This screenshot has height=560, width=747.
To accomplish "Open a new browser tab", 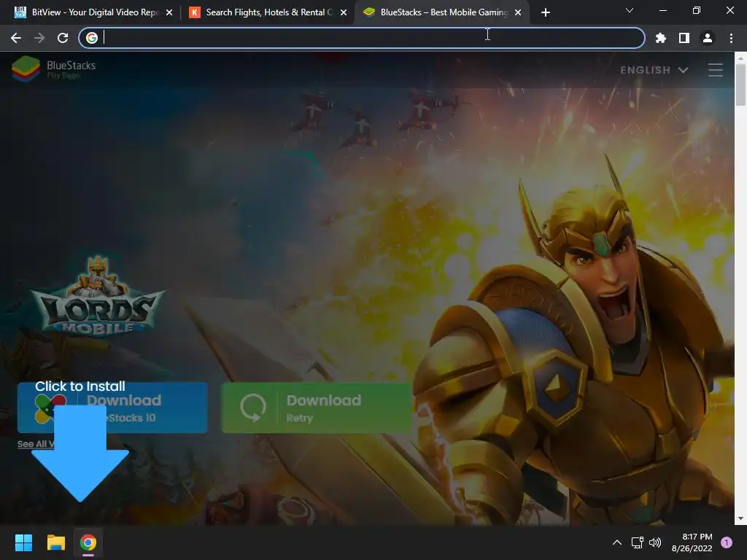I will (546, 12).
